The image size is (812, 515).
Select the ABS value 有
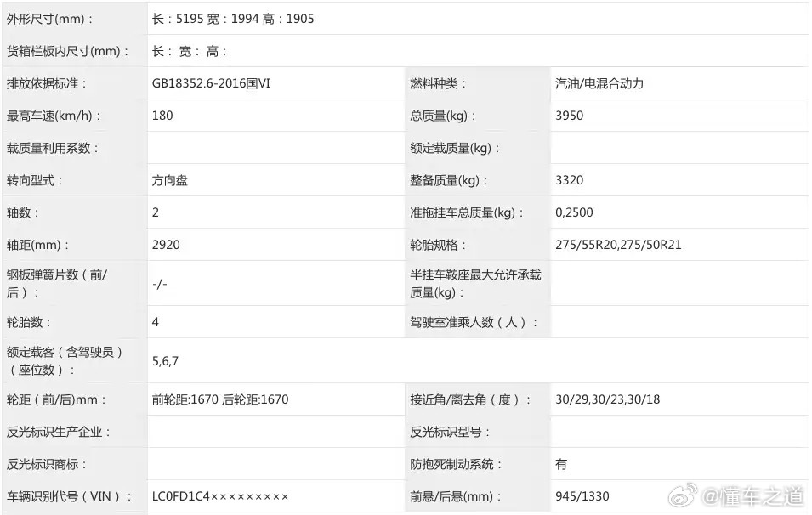[561, 464]
